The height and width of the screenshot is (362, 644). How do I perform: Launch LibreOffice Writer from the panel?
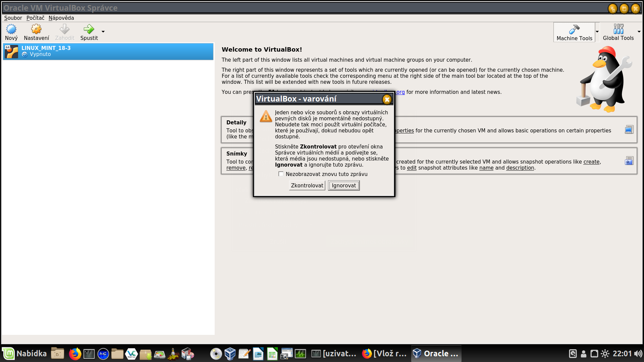tap(258, 354)
